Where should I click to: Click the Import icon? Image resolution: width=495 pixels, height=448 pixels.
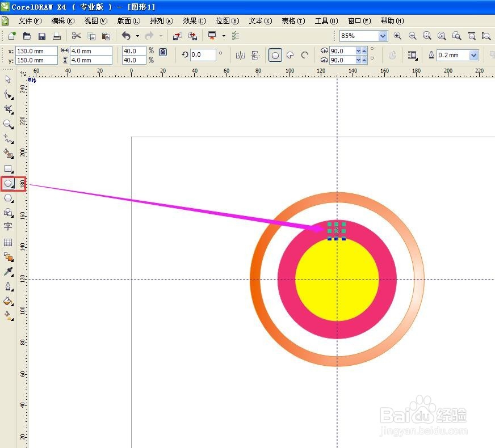[x=178, y=36]
